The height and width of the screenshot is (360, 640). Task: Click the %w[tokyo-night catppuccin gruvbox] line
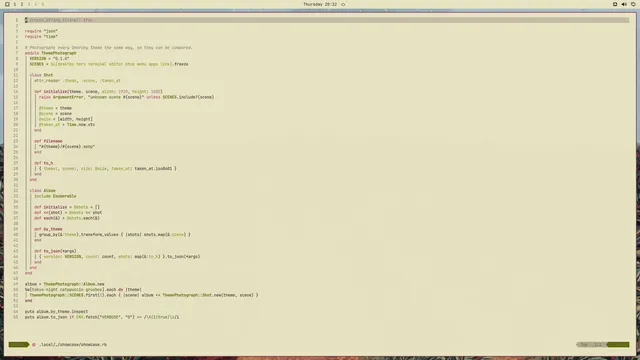point(83,290)
